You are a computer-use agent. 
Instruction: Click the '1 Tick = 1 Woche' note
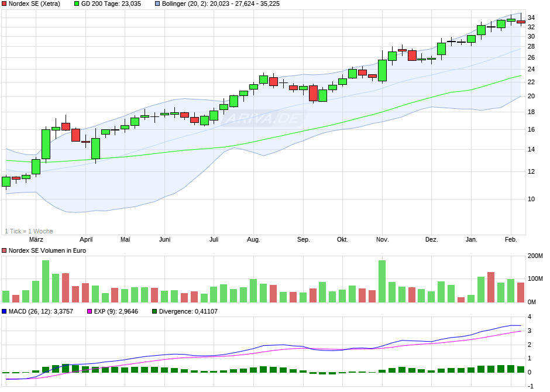[x=29, y=232]
